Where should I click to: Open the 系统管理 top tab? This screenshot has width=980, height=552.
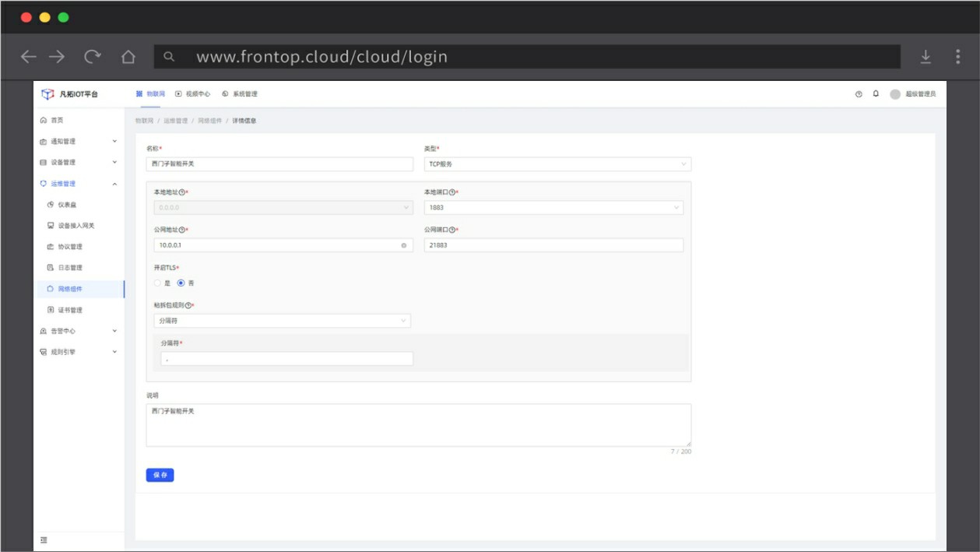[240, 94]
